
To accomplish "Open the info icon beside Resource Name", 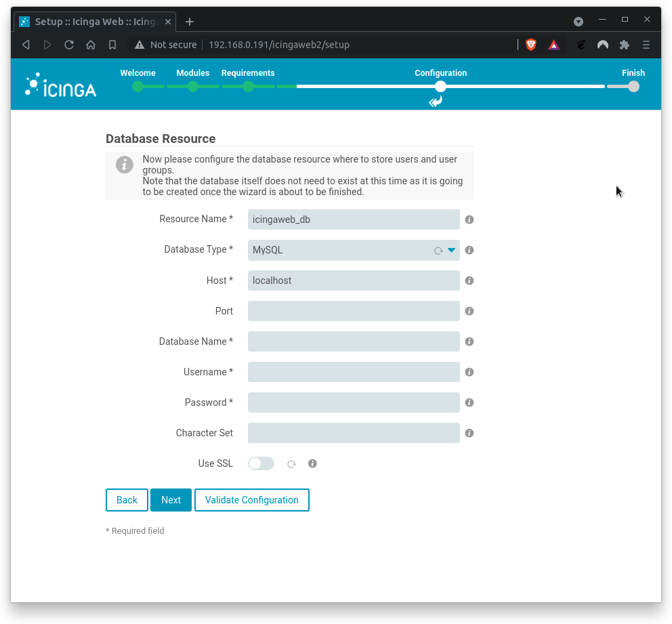I will (x=469, y=220).
